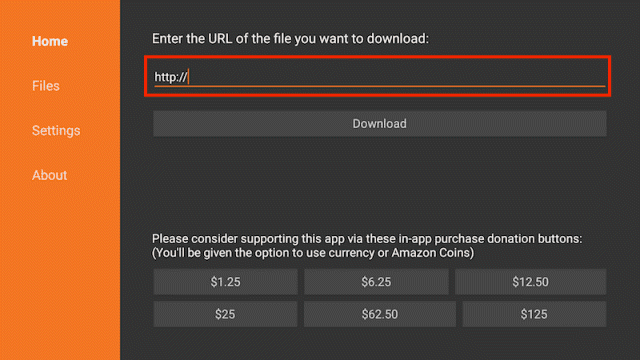
Task: Click the donation support message text
Action: tap(367, 239)
